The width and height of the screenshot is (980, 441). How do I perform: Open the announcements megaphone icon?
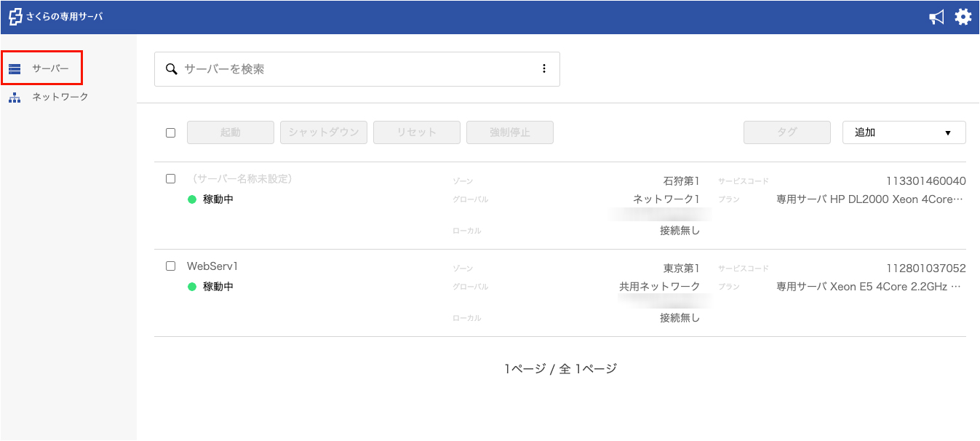coord(936,17)
